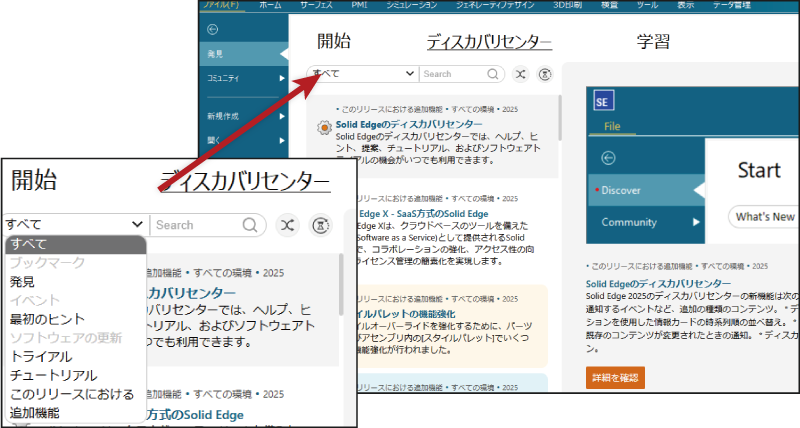
Task: Click magnifier icon in zoomed inset search box
Action: (249, 225)
